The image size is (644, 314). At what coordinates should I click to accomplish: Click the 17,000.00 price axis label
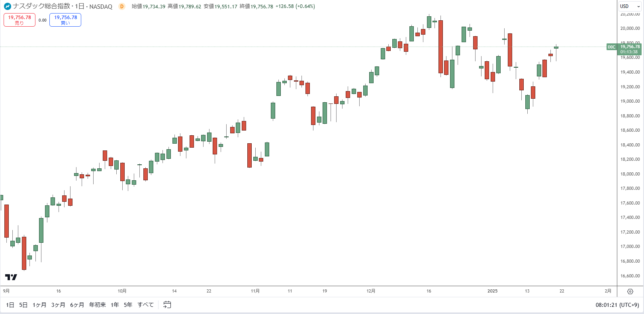pyautogui.click(x=630, y=246)
